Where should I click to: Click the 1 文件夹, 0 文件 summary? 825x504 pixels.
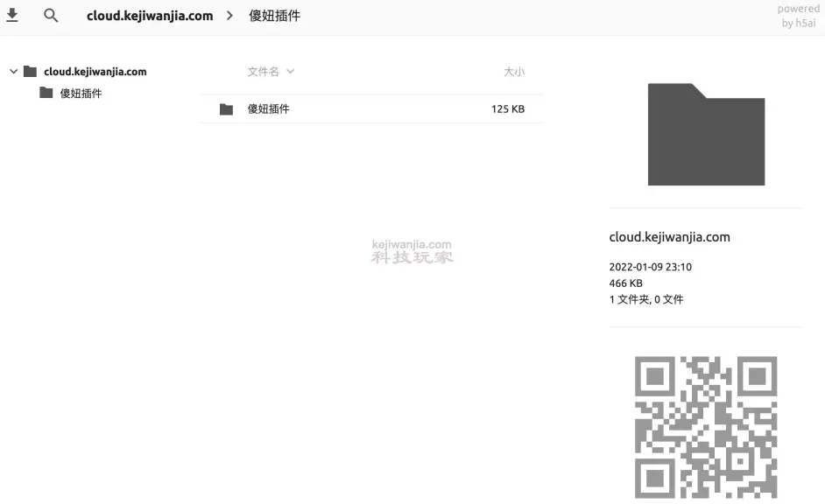coord(646,299)
